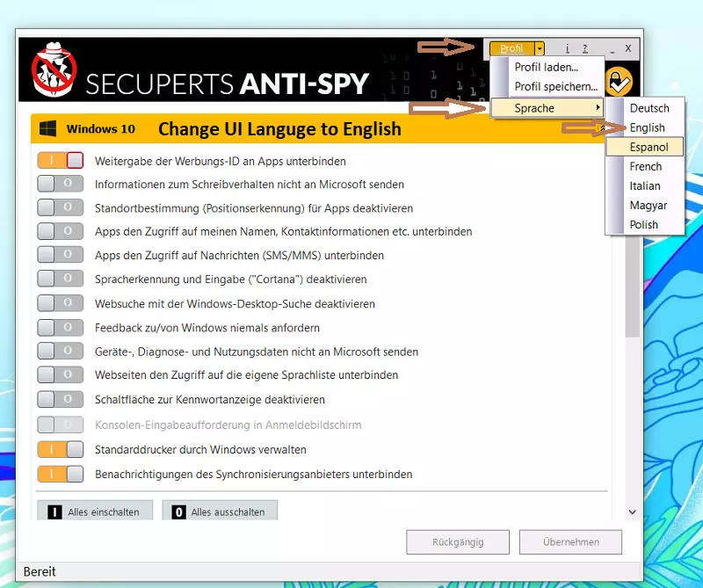Open help with the question mark icon
The width and height of the screenshot is (703, 588).
pyautogui.click(x=585, y=49)
